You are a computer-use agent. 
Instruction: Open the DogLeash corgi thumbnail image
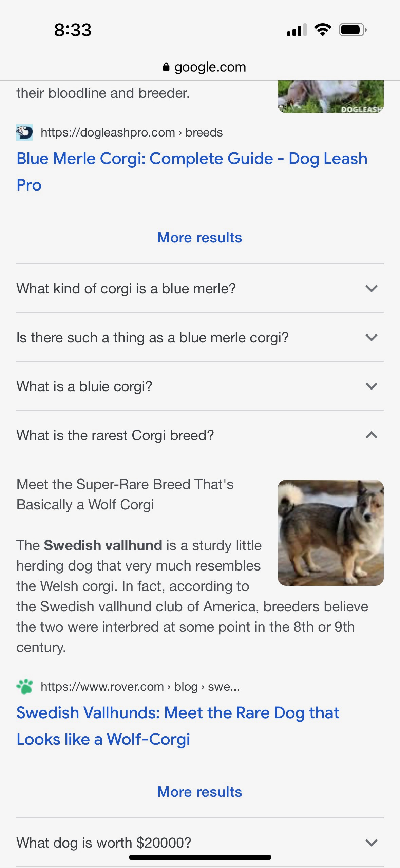(330, 97)
